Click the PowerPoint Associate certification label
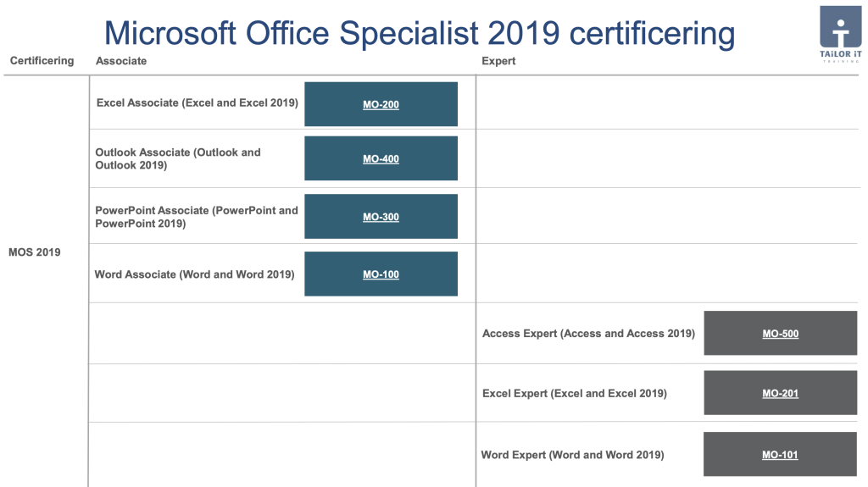The image size is (868, 487). pyautogui.click(x=197, y=217)
